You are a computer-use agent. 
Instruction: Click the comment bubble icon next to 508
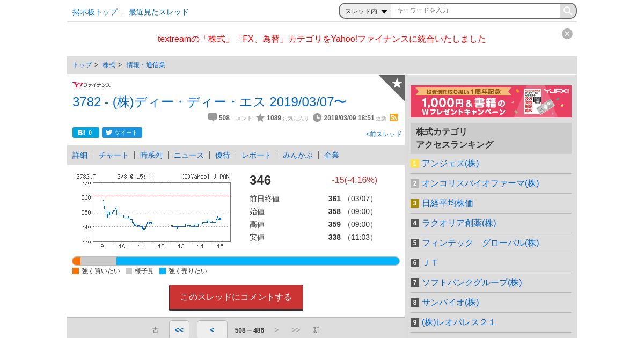coord(213,117)
